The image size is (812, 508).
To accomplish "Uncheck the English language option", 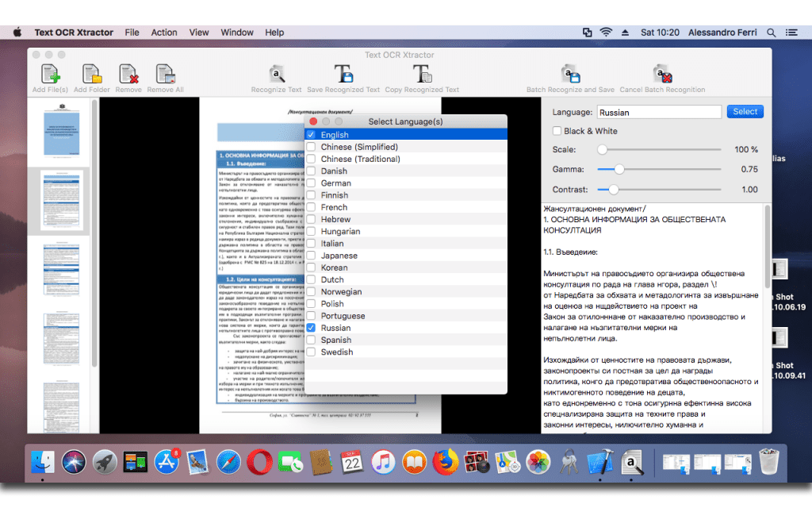I will pyautogui.click(x=312, y=134).
